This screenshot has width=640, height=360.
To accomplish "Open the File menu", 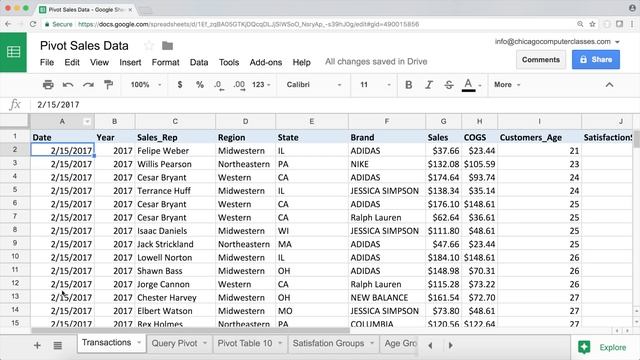I will pos(47,62).
